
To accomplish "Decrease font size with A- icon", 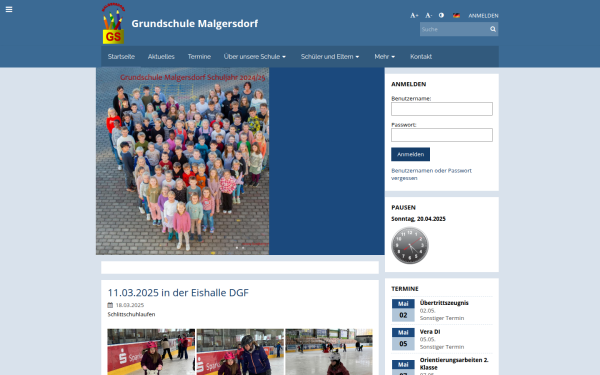I will pos(428,15).
